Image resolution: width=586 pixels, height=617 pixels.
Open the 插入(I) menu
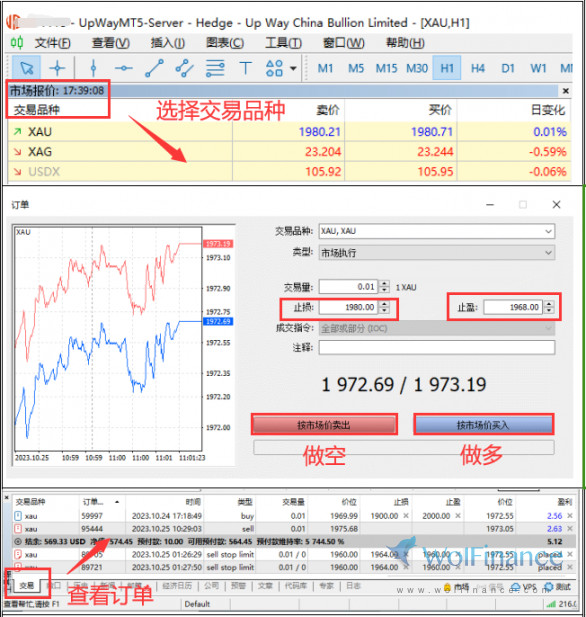coord(167,42)
